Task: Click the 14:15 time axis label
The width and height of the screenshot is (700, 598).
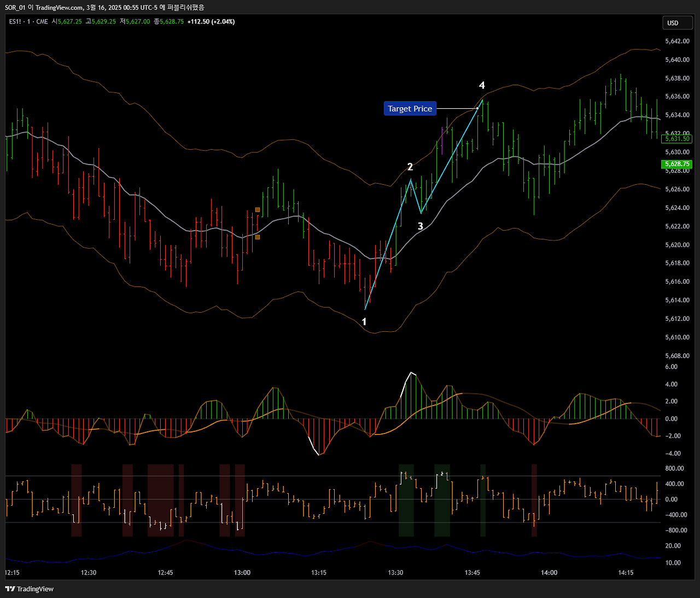Action: pyautogui.click(x=626, y=573)
